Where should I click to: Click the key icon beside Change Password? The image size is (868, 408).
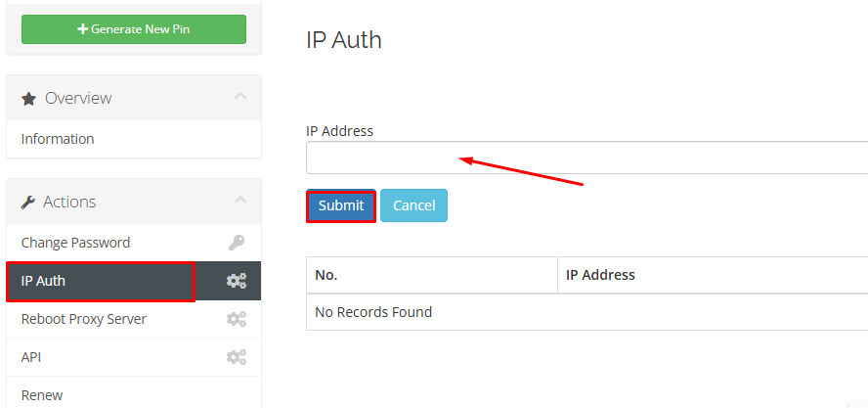tap(237, 243)
